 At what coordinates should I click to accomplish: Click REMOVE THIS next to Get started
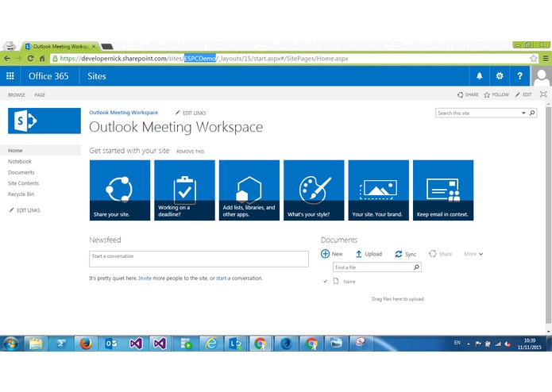pos(190,152)
